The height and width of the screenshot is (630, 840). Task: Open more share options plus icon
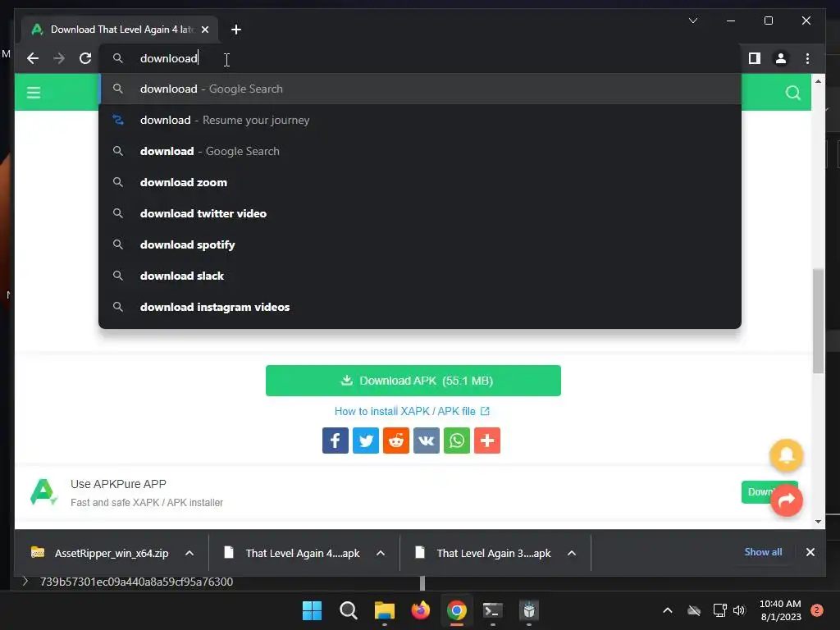[487, 441]
